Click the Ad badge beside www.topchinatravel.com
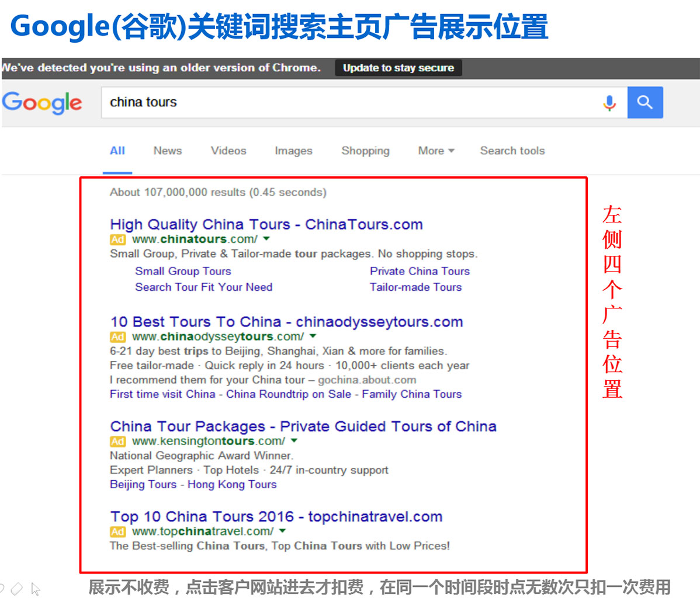700x601 pixels. coord(118,532)
